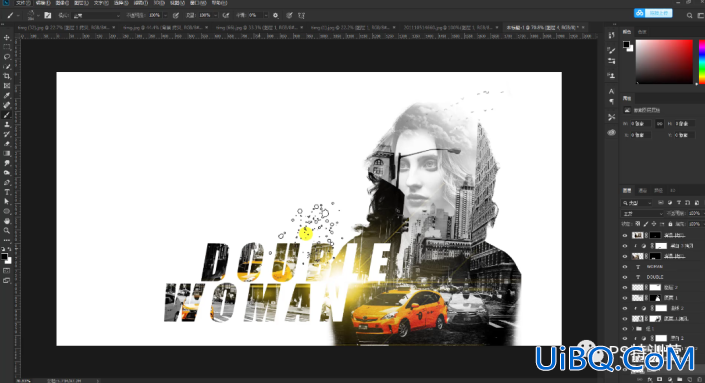This screenshot has height=383, width=705.
Task: Open the options bar opacity slider arrow
Action: tap(165, 15)
